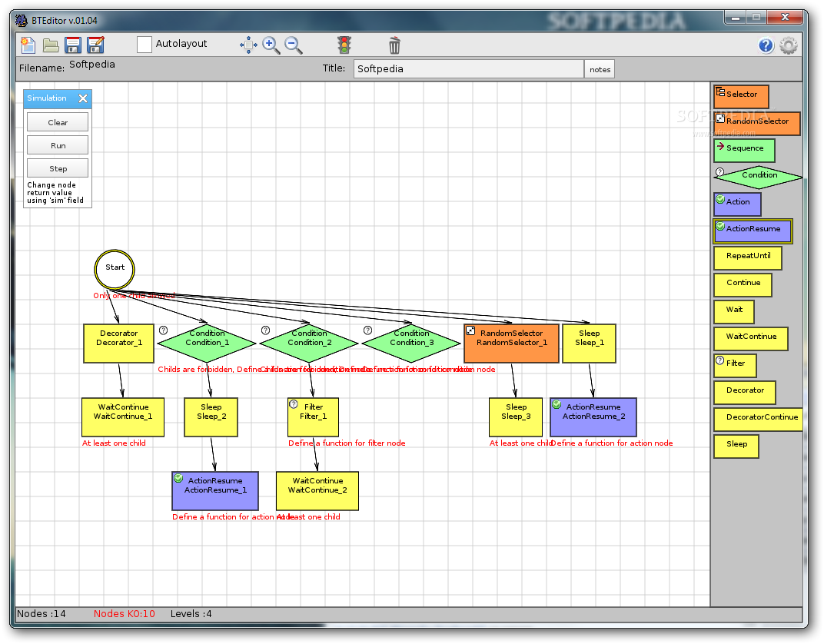Click the pan/move canvas icon
Screen dimensions: 824x644
[248, 45]
